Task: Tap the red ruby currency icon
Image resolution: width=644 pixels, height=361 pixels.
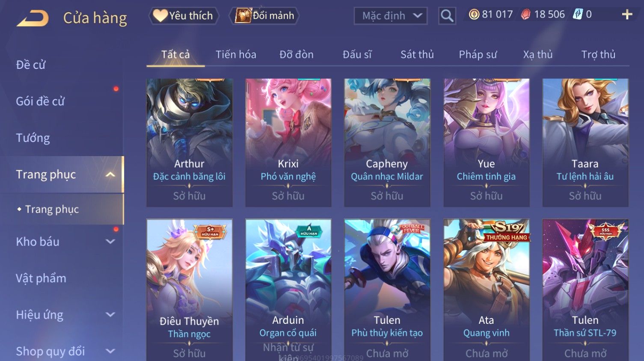Action: [525, 15]
